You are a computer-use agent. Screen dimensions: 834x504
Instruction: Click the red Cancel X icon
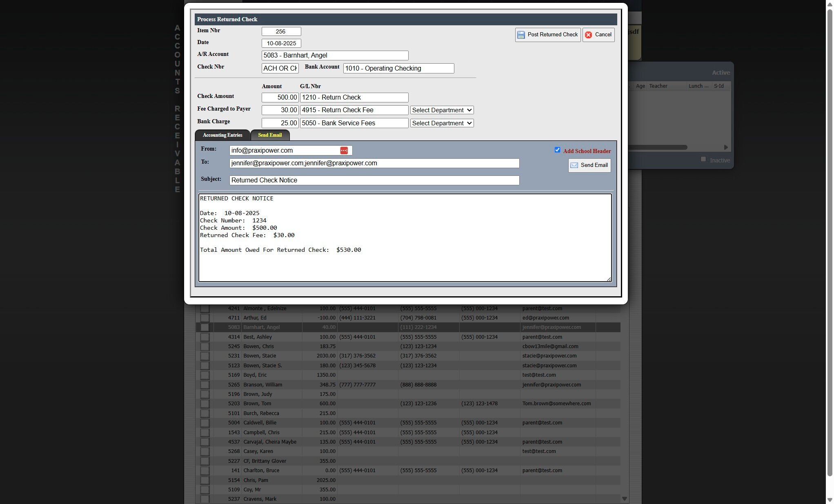[588, 35]
